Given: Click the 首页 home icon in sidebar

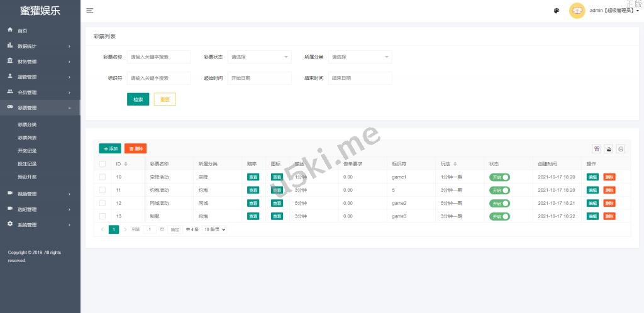Looking at the screenshot, I should [x=10, y=30].
